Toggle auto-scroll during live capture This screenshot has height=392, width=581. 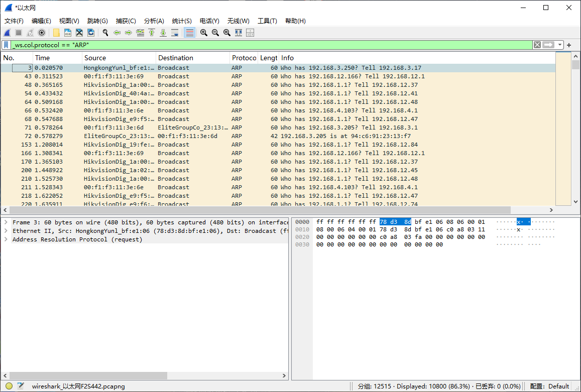point(175,33)
